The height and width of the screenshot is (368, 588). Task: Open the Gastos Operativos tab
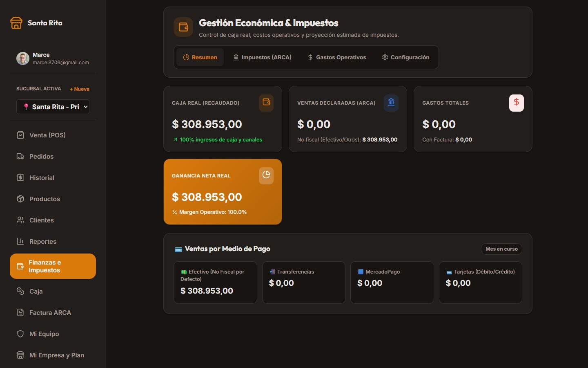pyautogui.click(x=337, y=57)
